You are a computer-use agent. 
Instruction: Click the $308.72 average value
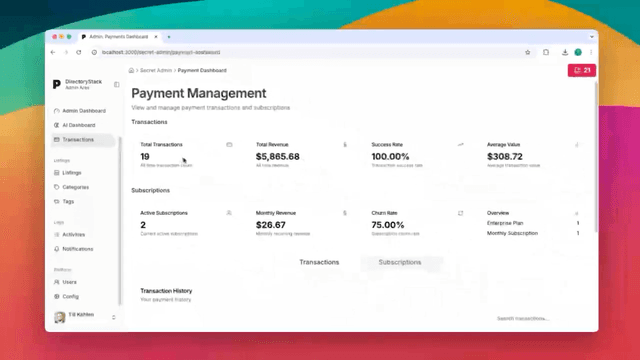click(x=504, y=156)
